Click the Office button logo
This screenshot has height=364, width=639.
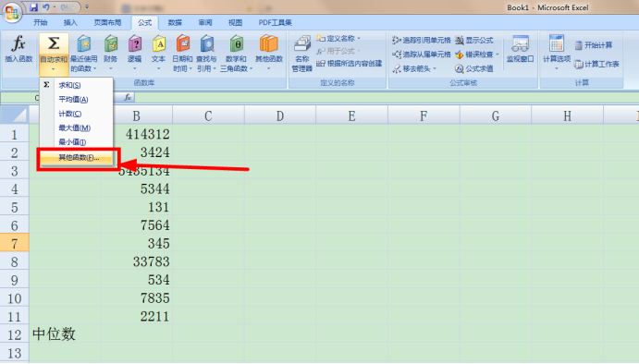(12, 12)
